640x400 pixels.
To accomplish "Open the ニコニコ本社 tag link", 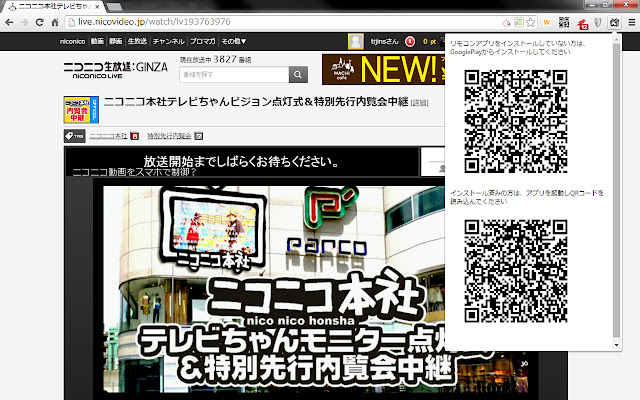I will pos(109,136).
